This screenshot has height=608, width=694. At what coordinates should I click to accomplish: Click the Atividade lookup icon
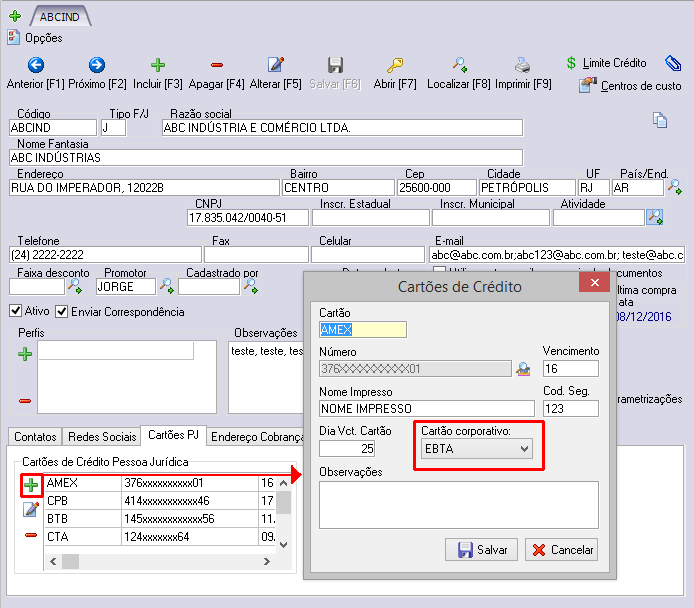click(655, 217)
